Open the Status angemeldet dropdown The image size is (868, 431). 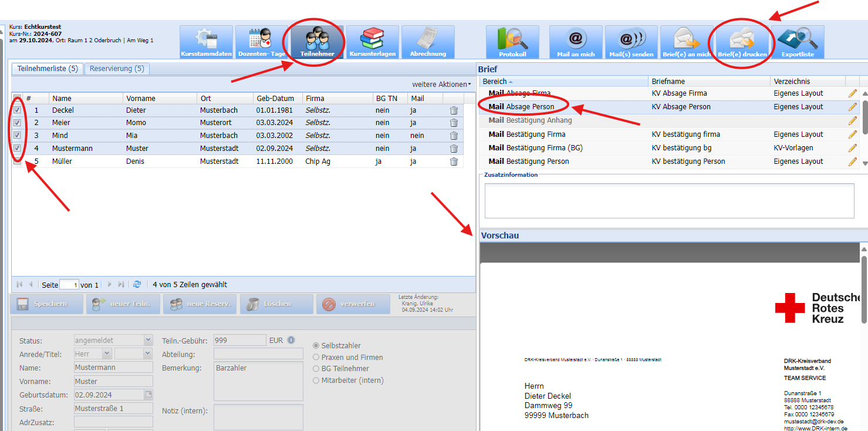coord(148,340)
